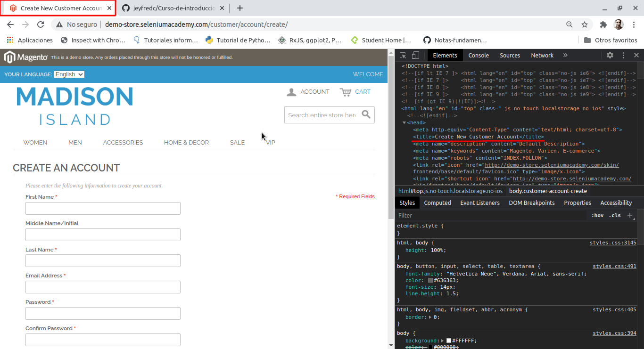Click the #FFFFFF background color swatch
This screenshot has height=349, width=644.
449,341
